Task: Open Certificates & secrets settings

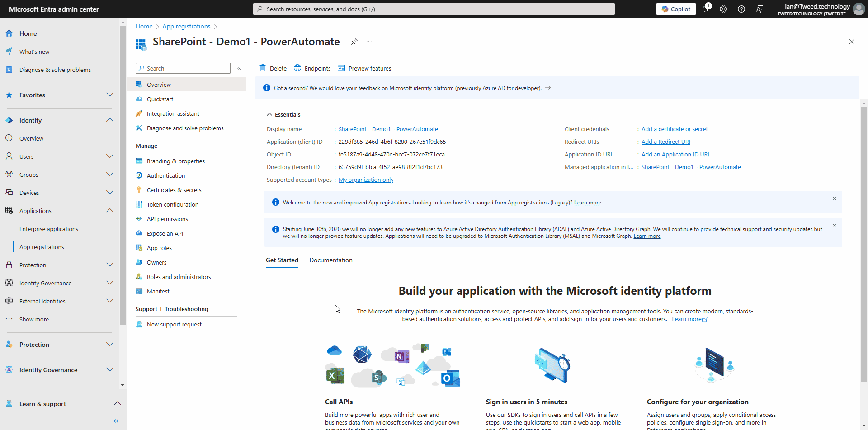Action: coord(174,189)
